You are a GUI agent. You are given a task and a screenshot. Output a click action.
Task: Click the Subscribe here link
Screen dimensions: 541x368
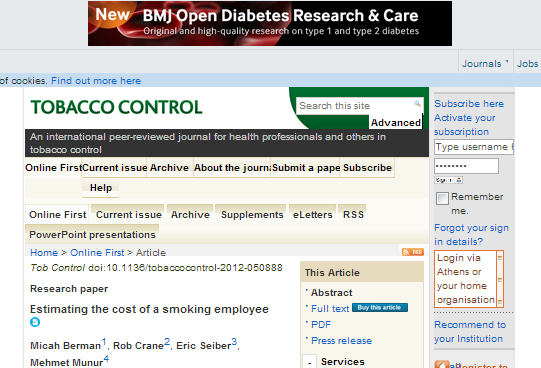(x=469, y=104)
